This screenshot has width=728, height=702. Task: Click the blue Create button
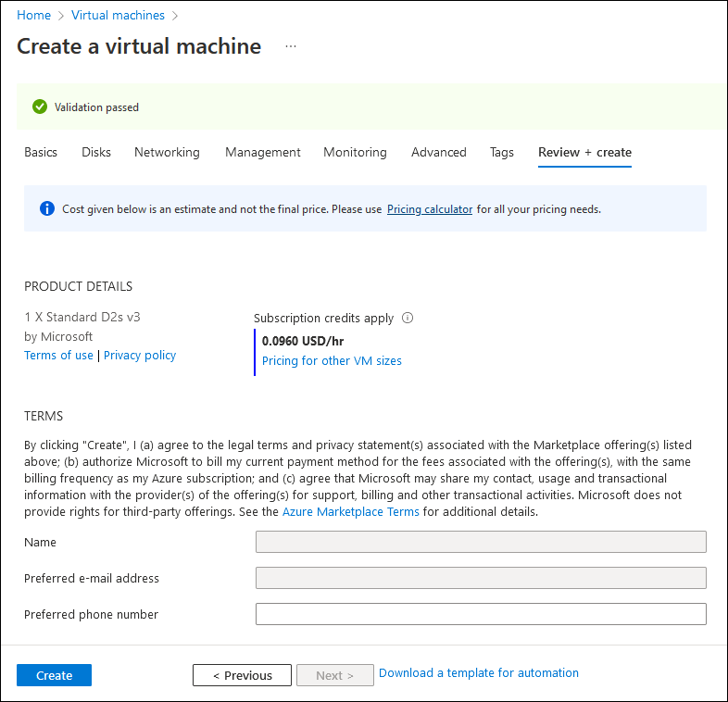[x=55, y=675]
